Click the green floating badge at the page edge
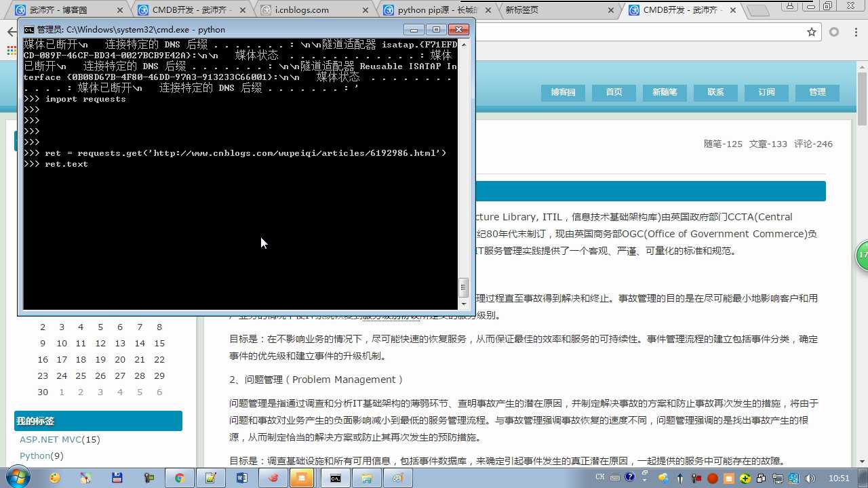This screenshot has width=868, height=488. tap(862, 255)
